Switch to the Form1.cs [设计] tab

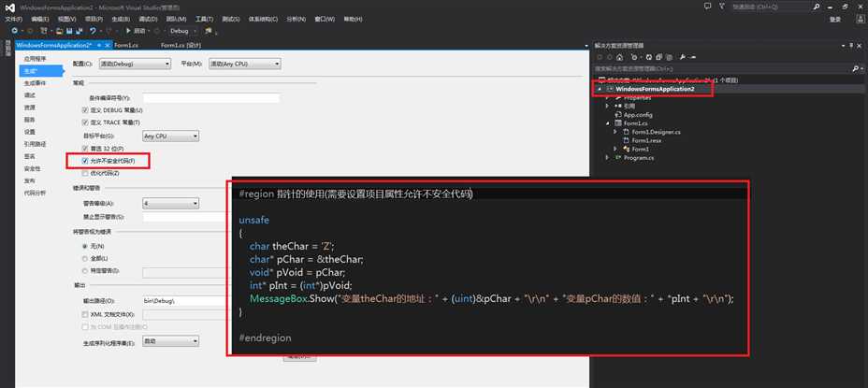tap(181, 46)
